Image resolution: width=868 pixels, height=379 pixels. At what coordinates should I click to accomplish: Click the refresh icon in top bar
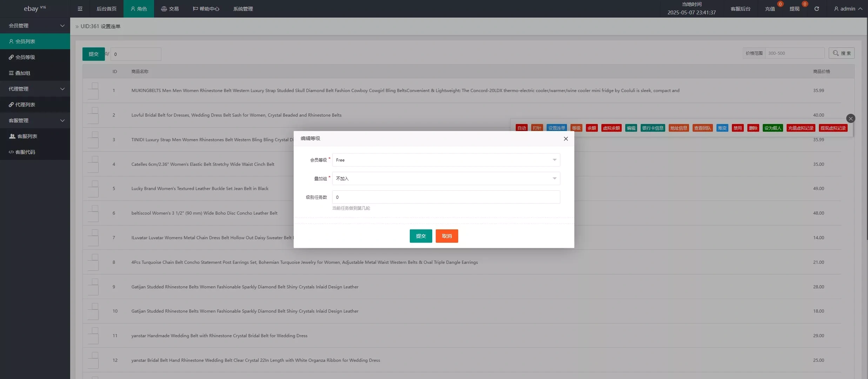pos(817,9)
